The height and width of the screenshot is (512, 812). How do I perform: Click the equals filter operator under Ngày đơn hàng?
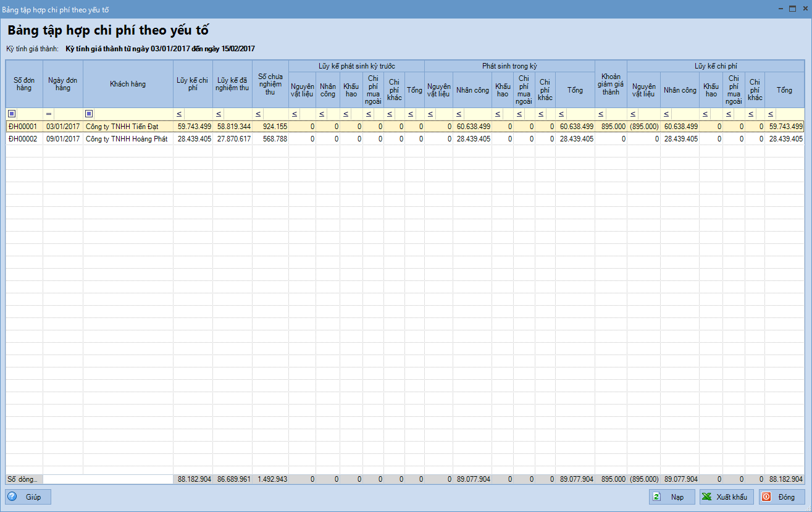tap(49, 114)
